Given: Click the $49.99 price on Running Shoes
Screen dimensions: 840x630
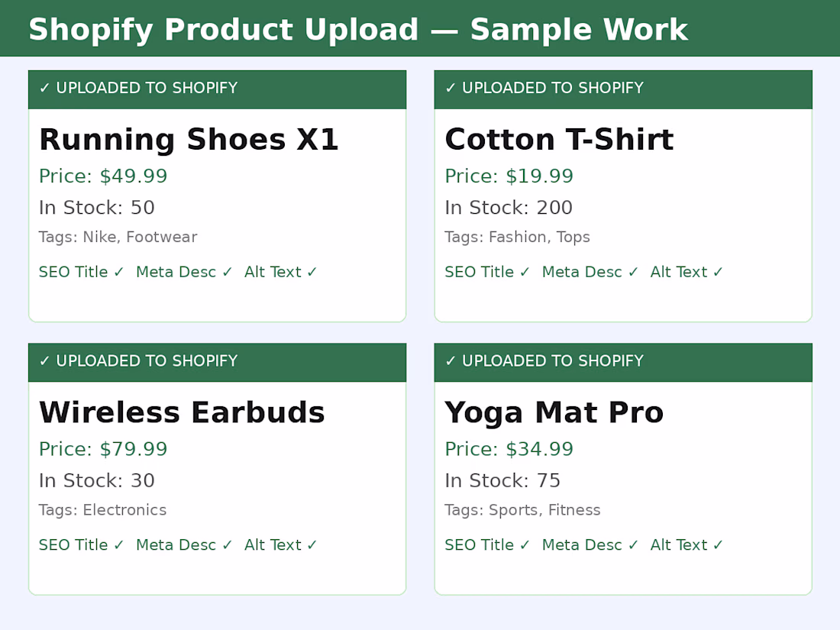Looking at the screenshot, I should click(103, 176).
